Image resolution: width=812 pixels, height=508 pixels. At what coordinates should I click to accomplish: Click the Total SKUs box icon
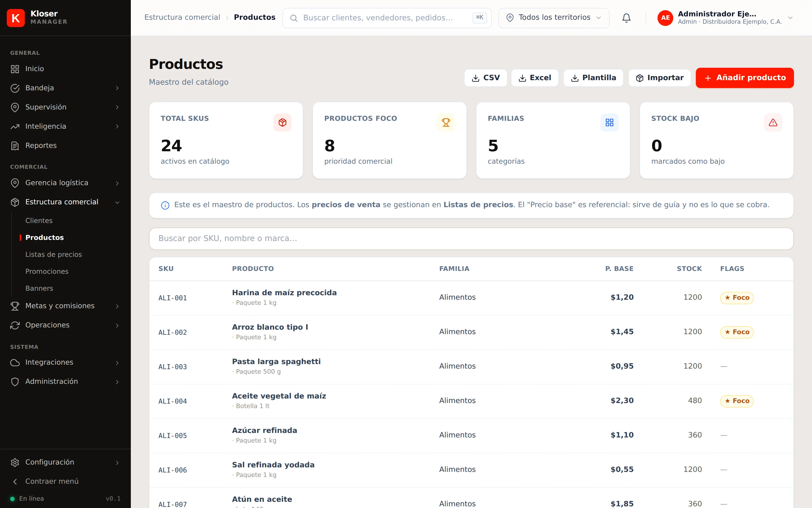283,122
